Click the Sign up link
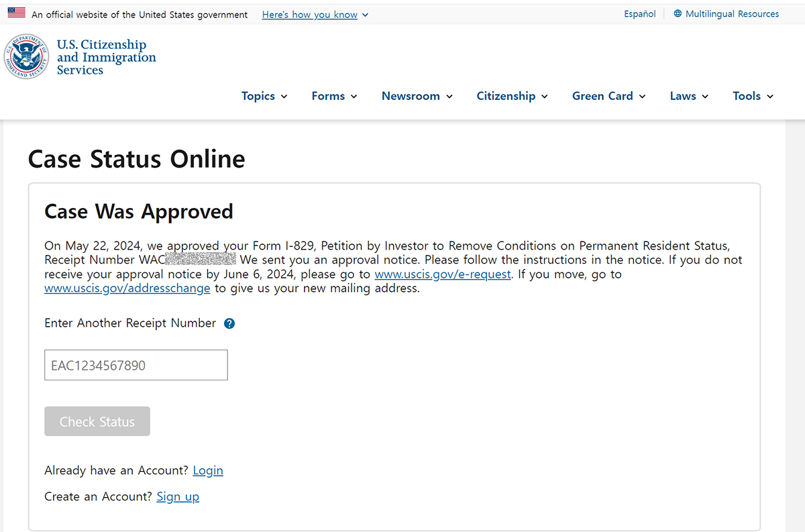This screenshot has width=805, height=532. pyautogui.click(x=178, y=496)
